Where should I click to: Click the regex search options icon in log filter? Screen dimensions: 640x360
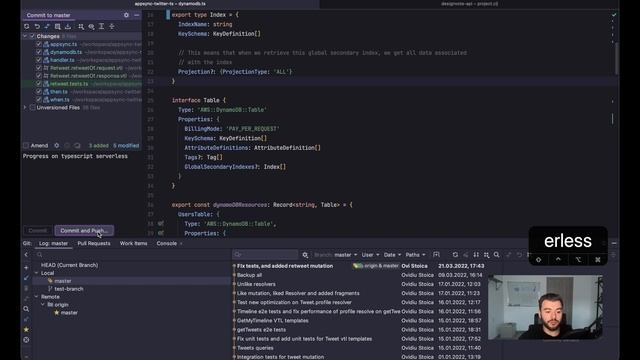[305, 255]
